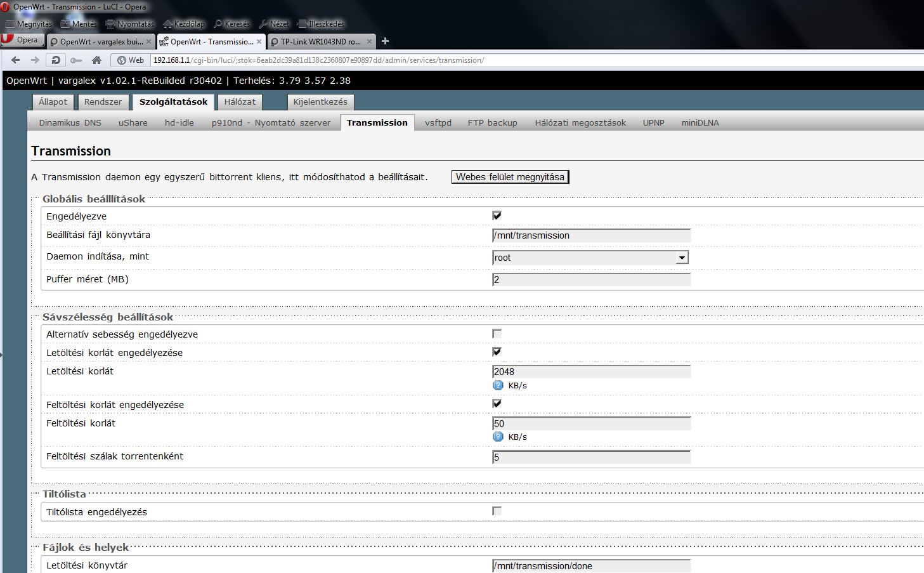Click help icon under Feltöltési korlát field
This screenshot has height=573, width=924.
[x=498, y=437]
